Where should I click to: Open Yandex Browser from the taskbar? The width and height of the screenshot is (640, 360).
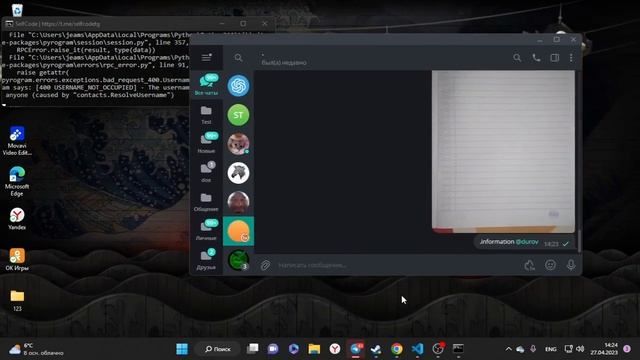pos(335,349)
